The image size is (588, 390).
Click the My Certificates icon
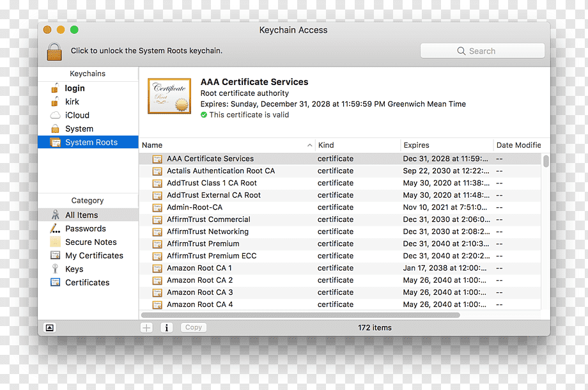pyautogui.click(x=55, y=255)
